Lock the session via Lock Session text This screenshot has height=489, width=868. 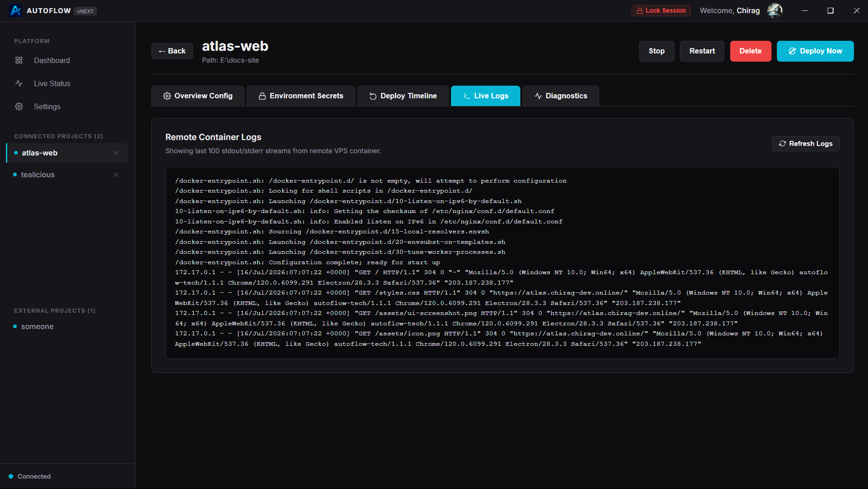pyautogui.click(x=665, y=10)
